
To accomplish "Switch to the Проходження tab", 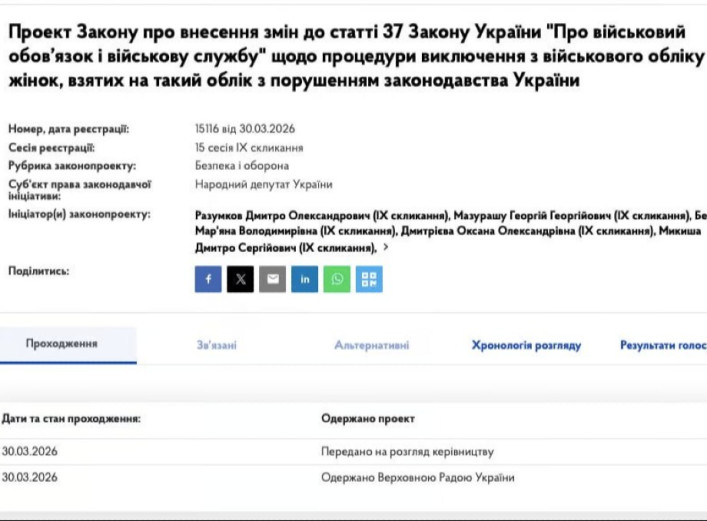I will [x=62, y=344].
